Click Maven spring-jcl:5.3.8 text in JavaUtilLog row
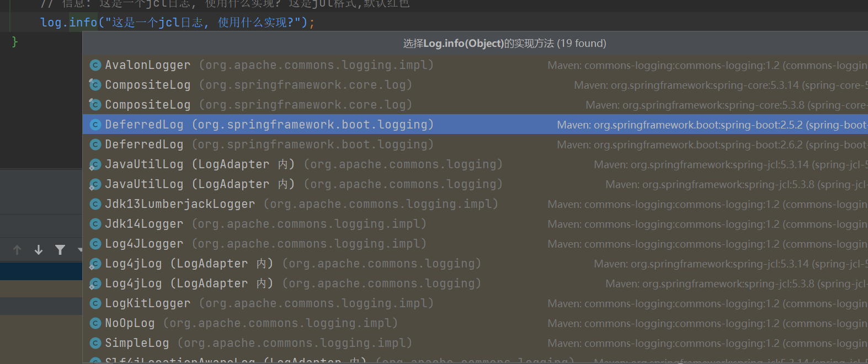Viewport: 868px width, 364px height. click(737, 184)
